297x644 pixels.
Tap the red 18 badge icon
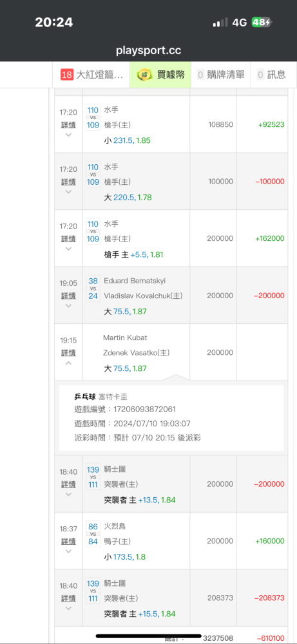click(66, 75)
